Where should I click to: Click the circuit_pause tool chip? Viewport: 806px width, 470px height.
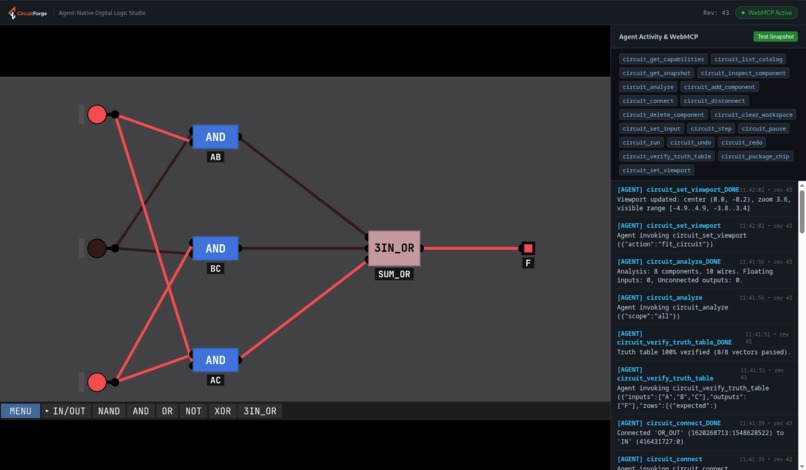[x=763, y=129]
